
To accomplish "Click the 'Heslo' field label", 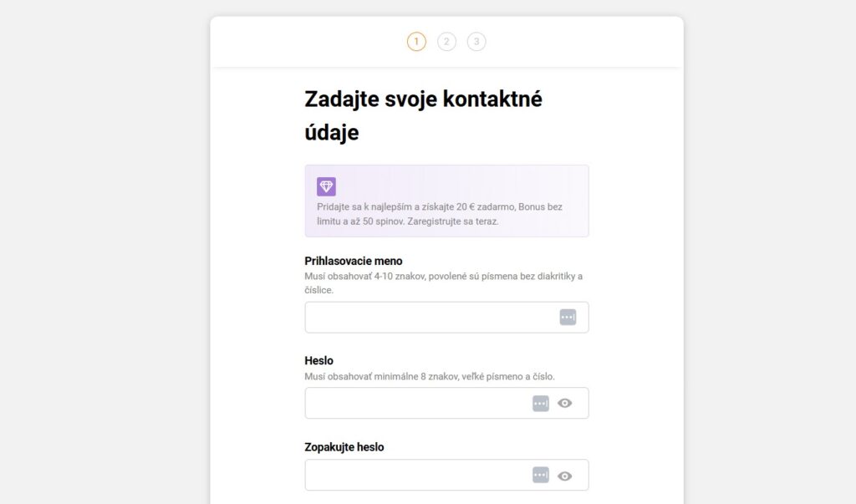I will click(x=318, y=361).
